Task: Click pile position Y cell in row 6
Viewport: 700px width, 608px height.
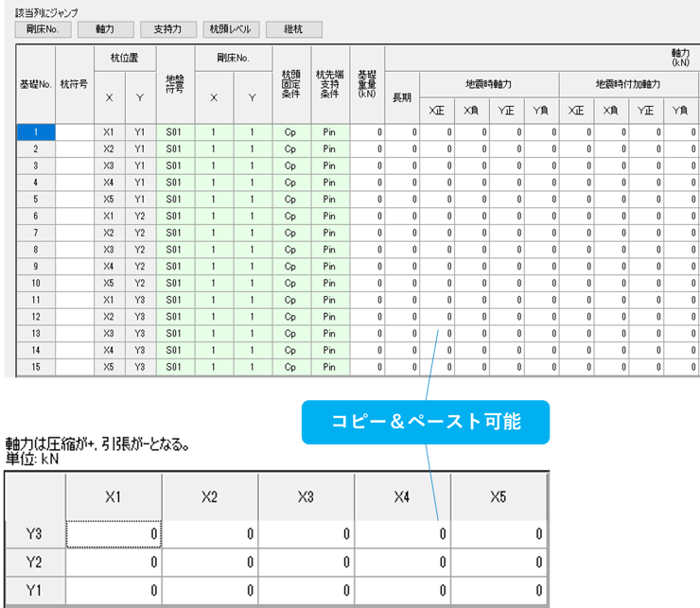Action: [x=141, y=216]
